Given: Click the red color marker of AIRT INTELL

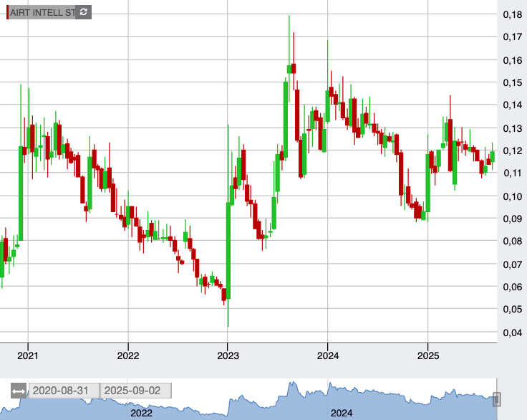Looking at the screenshot, I should pyautogui.click(x=7, y=12).
